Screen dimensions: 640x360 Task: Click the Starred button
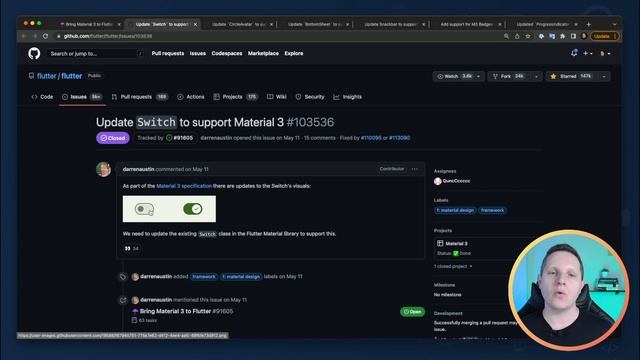pos(572,76)
